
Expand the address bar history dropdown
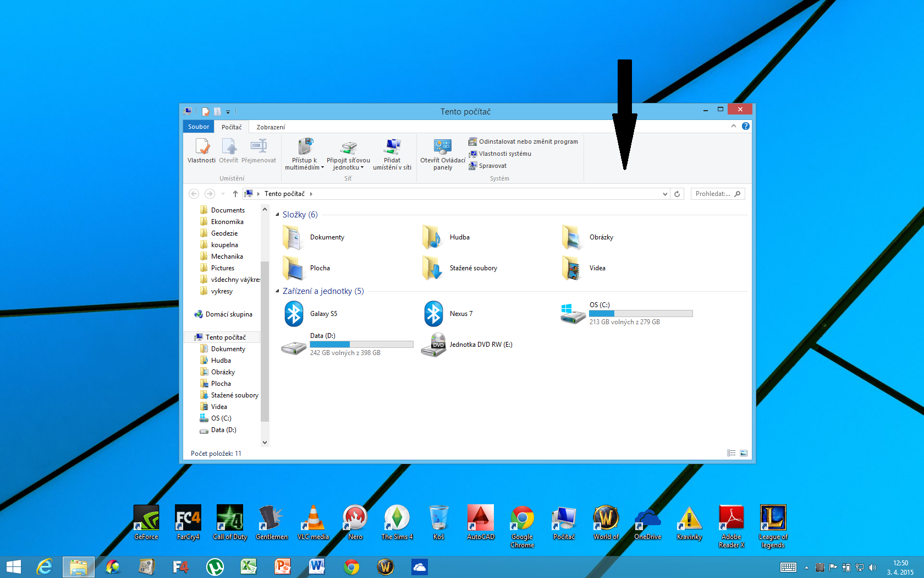coord(665,194)
